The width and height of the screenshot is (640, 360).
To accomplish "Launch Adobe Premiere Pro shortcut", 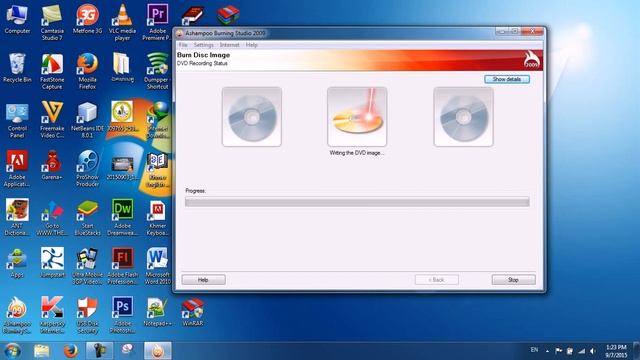I will 157,22.
